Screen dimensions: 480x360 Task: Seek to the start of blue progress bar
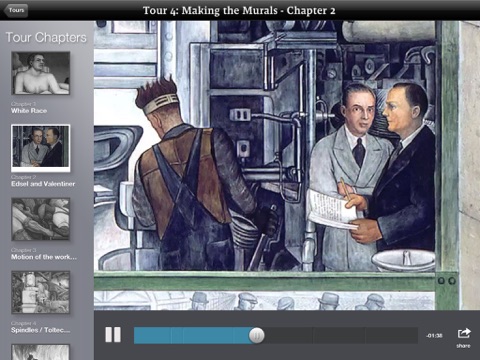coord(136,335)
